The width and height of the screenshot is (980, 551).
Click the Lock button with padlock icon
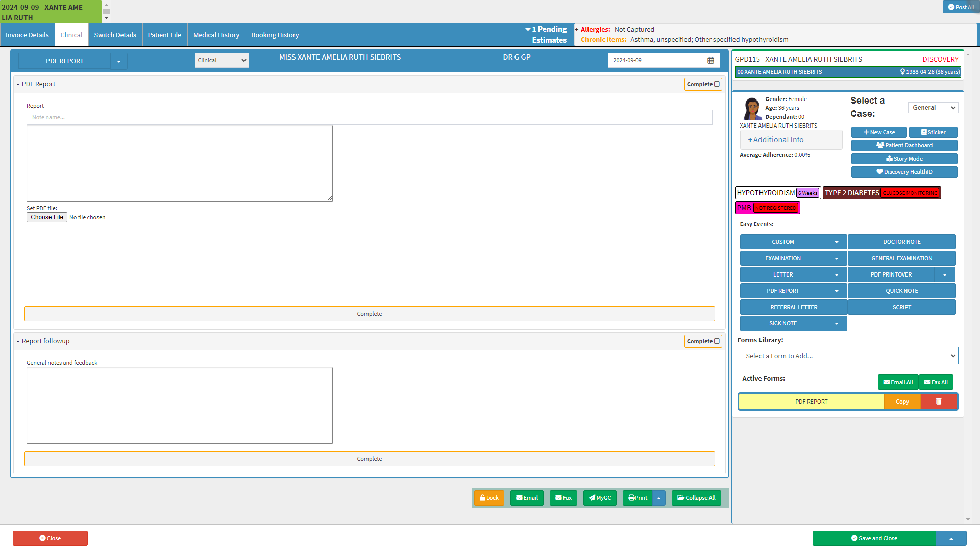(488, 498)
